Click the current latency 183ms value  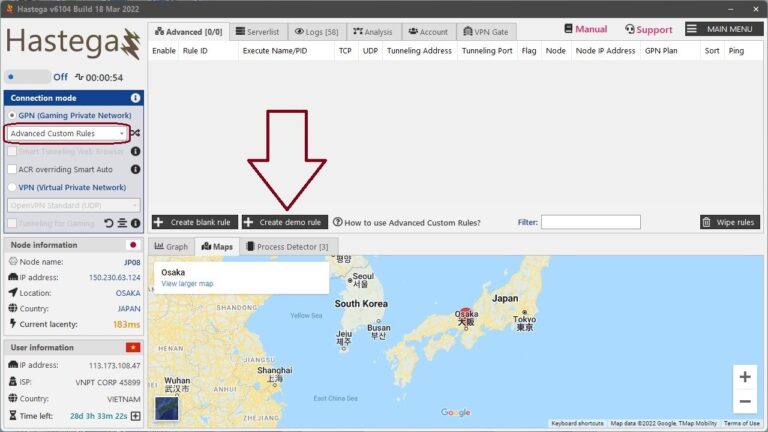(x=126, y=324)
